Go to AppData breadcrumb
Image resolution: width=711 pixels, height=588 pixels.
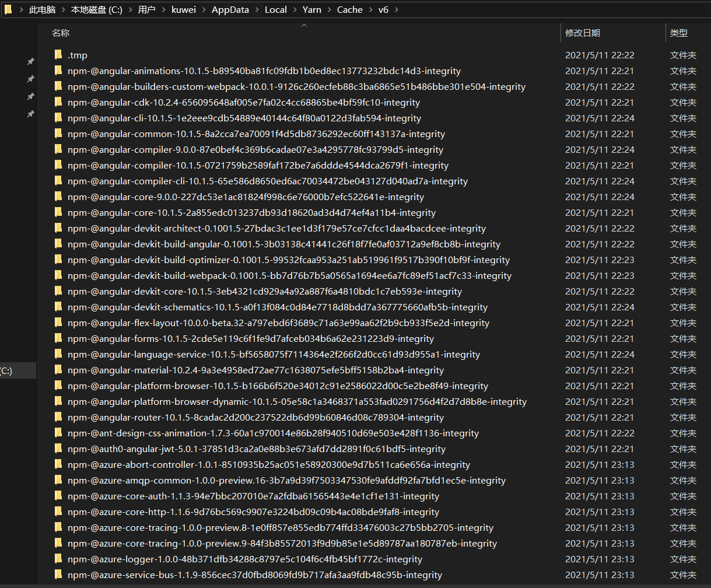click(x=230, y=10)
